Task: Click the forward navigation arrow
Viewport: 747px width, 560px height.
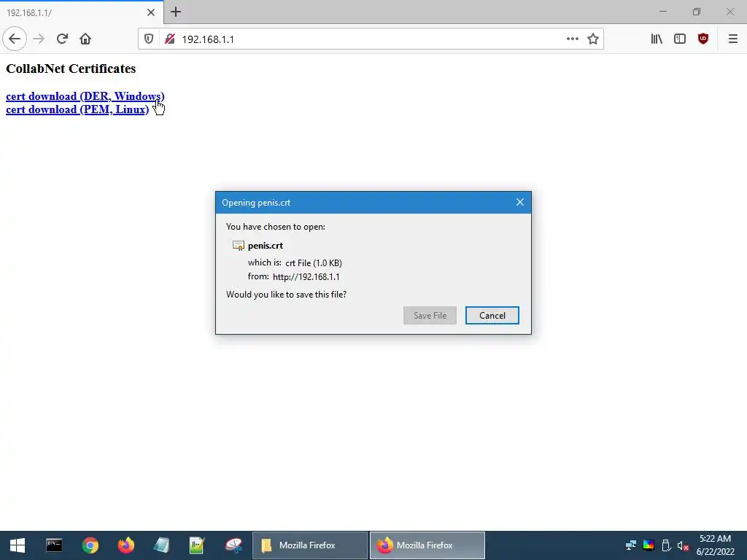Action: point(39,39)
